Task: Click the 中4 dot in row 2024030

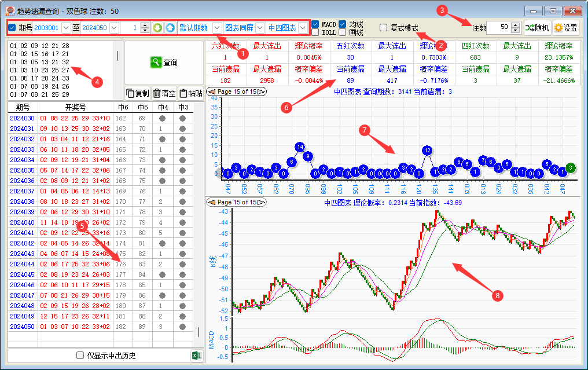Action: click(163, 118)
